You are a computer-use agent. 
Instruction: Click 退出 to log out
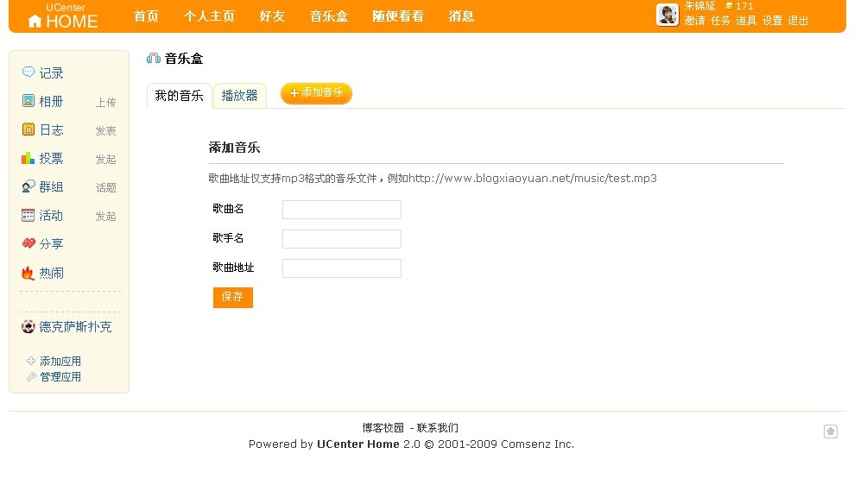tap(798, 21)
